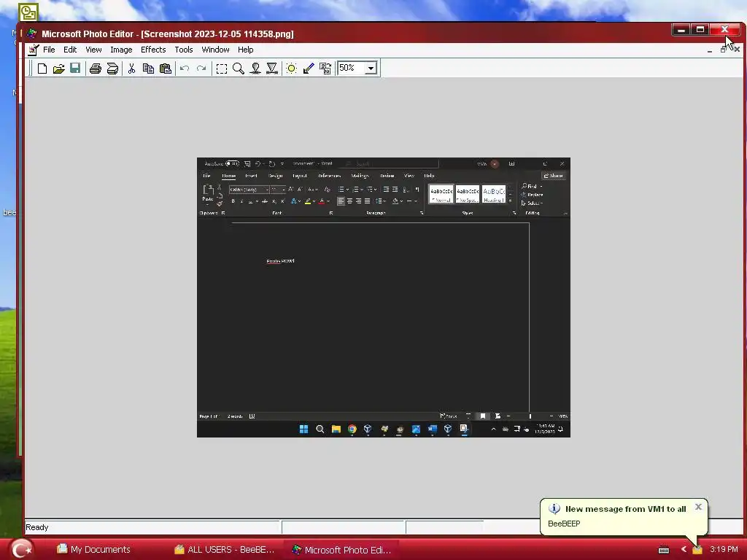Show hidden tray icons with the chevron
The width and height of the screenshot is (747, 560).
click(x=684, y=550)
